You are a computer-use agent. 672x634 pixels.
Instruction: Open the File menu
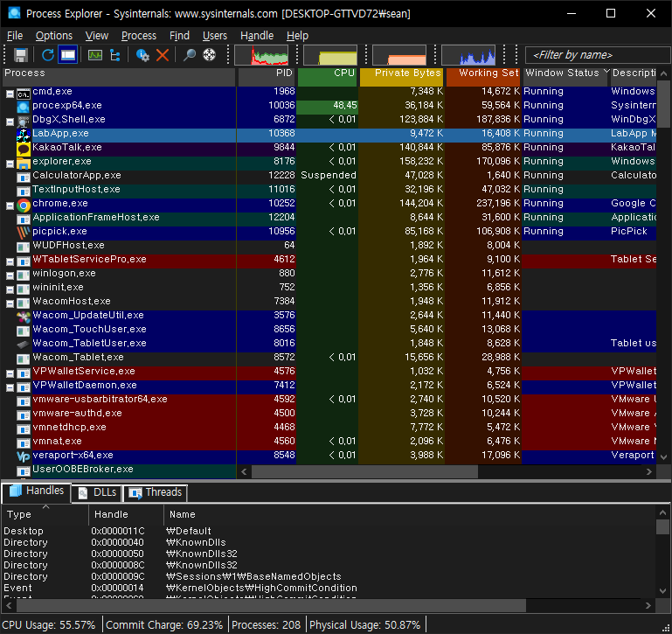[15, 36]
